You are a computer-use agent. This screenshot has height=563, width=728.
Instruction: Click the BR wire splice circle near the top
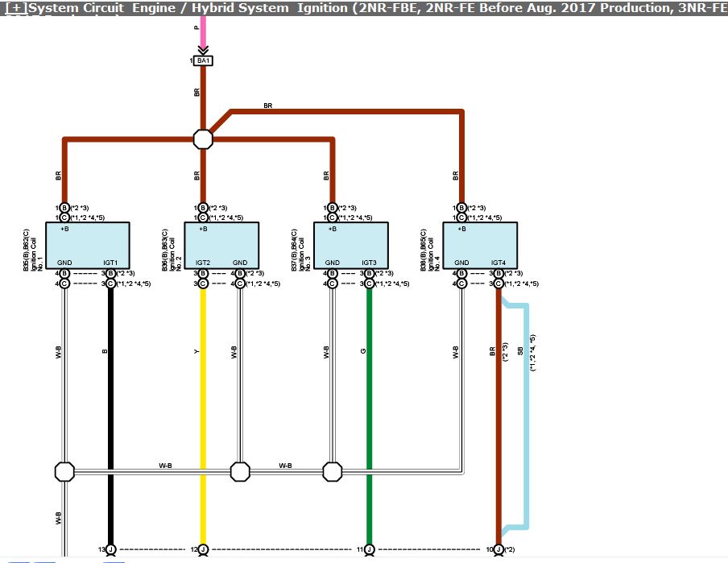(202, 139)
